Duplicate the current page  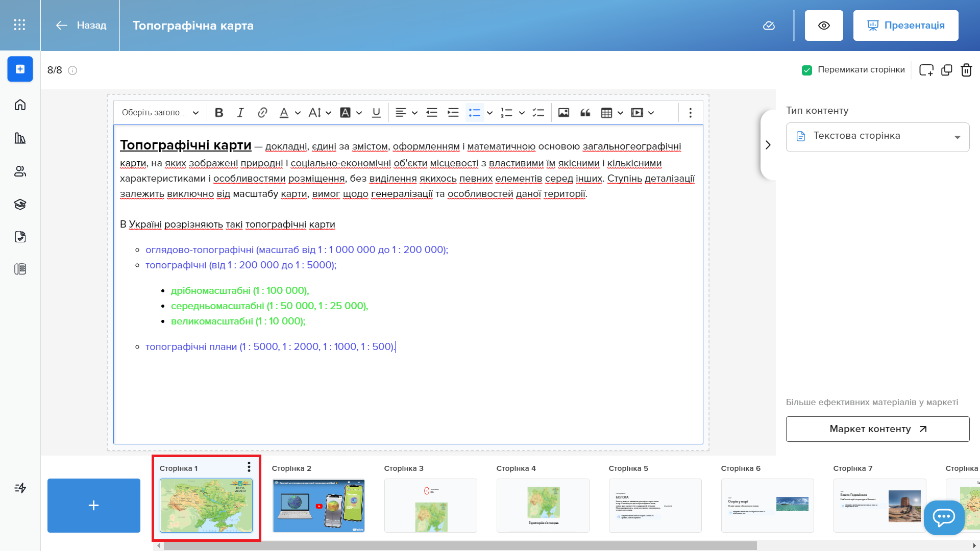pos(947,70)
